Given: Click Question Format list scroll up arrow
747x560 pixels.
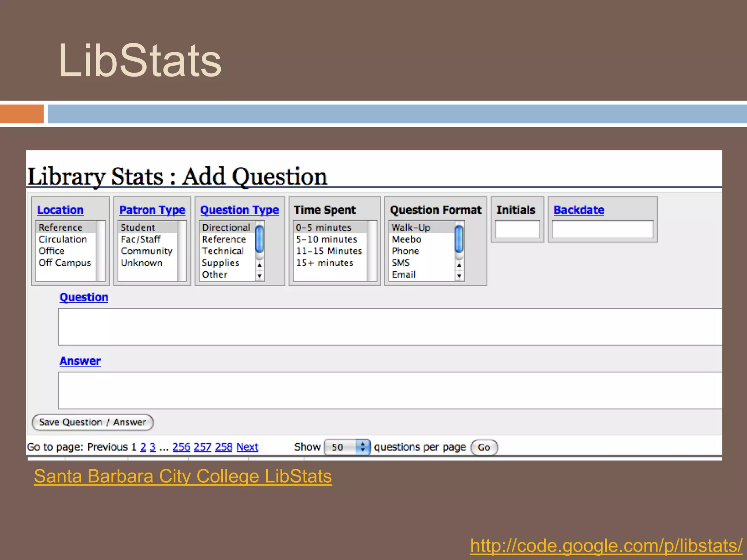Looking at the screenshot, I should [459, 265].
